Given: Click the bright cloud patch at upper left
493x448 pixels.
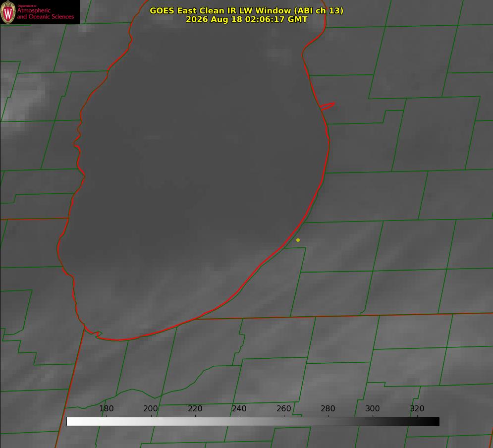Looking at the screenshot, I should tap(22, 98).
